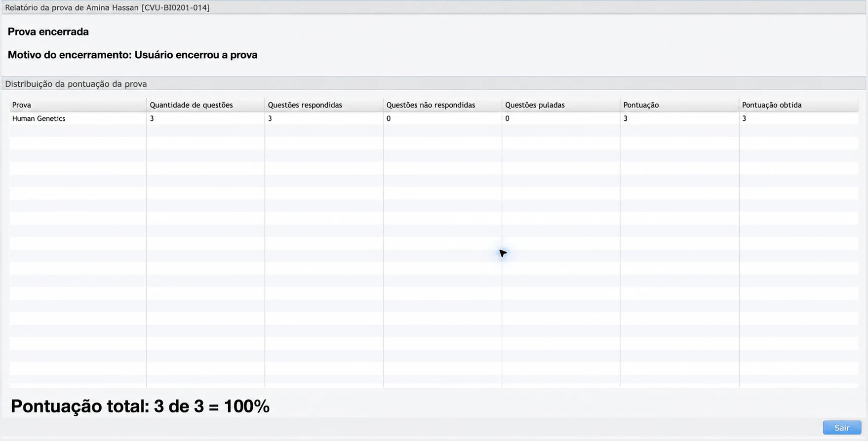Image resolution: width=868 pixels, height=441 pixels.
Task: Click the Pontuação total 100% text
Action: (140, 406)
